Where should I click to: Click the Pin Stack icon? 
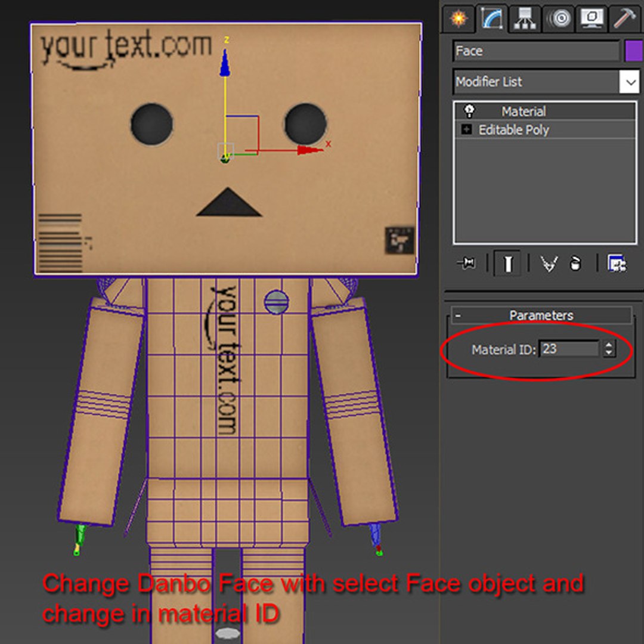(466, 263)
